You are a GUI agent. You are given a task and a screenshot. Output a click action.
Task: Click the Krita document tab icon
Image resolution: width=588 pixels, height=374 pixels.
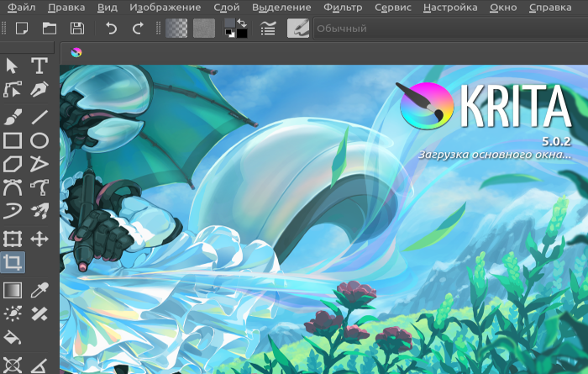[x=76, y=52]
